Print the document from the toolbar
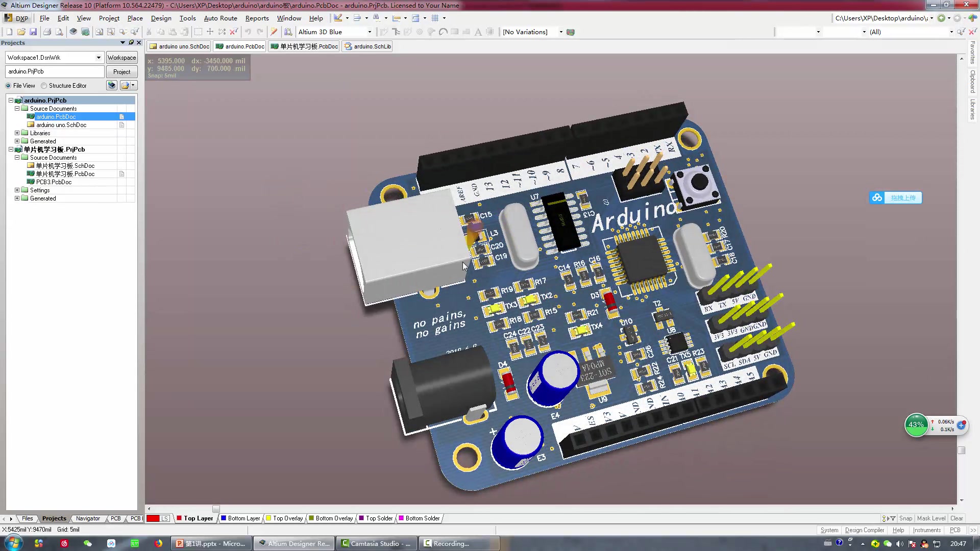The image size is (980, 551). click(x=47, y=32)
